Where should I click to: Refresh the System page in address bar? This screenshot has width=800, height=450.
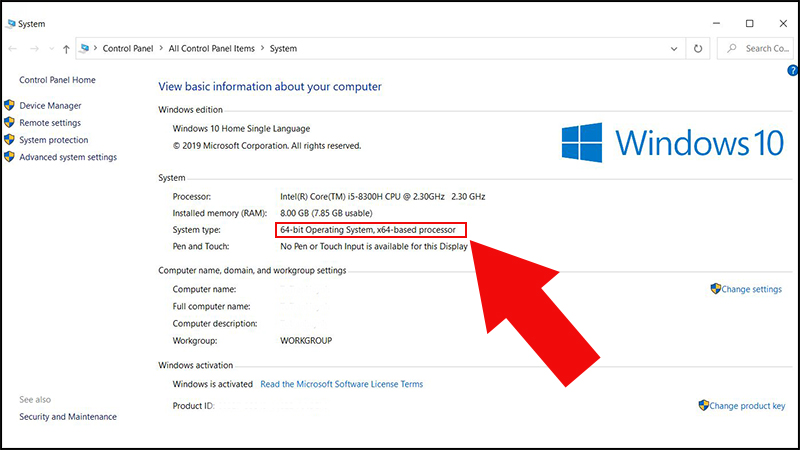(698, 48)
